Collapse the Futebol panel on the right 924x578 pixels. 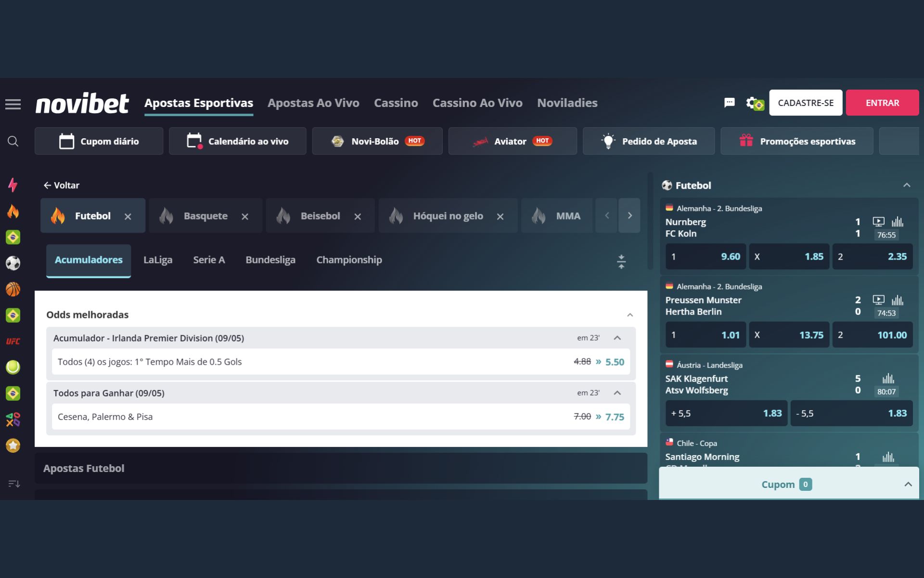(907, 185)
